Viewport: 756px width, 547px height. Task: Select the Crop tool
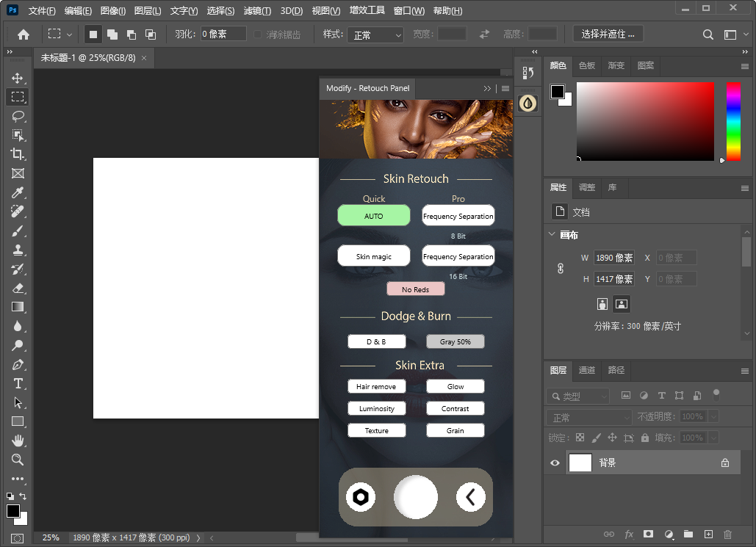coord(18,153)
